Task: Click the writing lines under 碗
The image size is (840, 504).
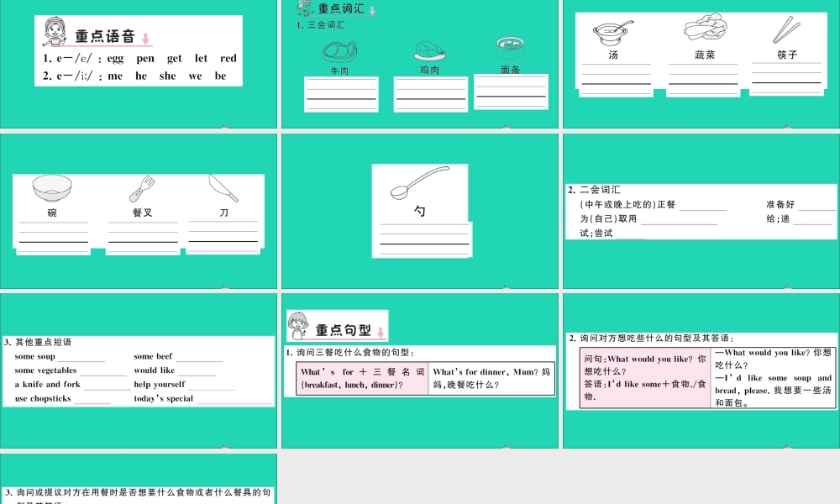Action: tap(54, 237)
